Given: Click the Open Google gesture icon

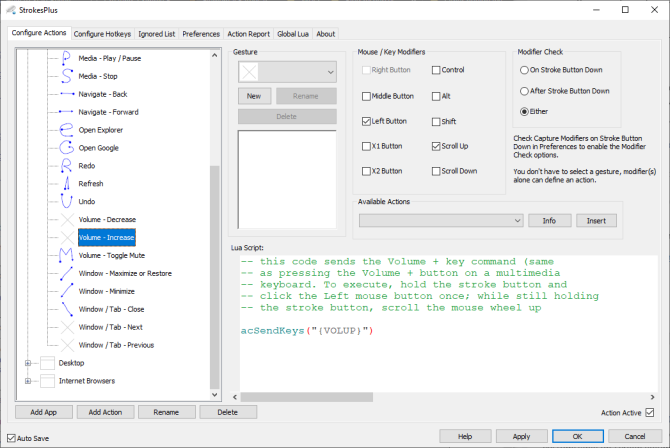Looking at the screenshot, I should point(66,148).
